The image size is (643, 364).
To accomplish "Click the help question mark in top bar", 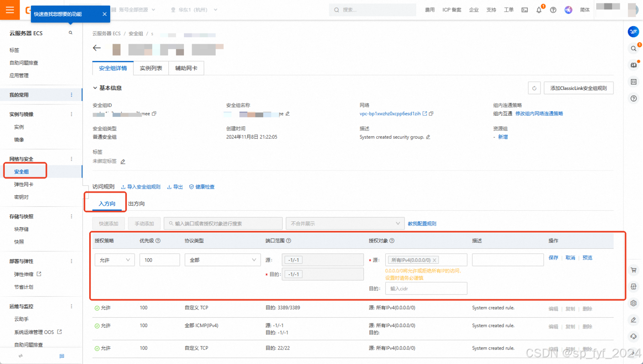I will tap(553, 9).
